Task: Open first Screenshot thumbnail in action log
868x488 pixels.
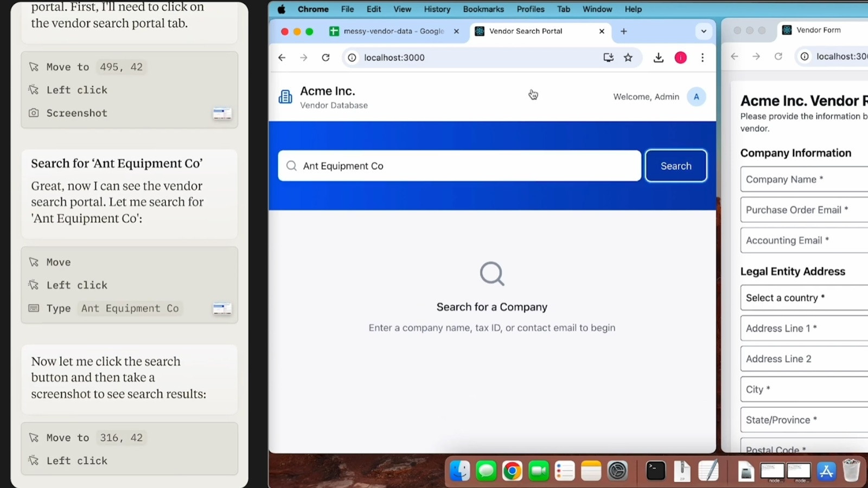Action: pos(222,113)
